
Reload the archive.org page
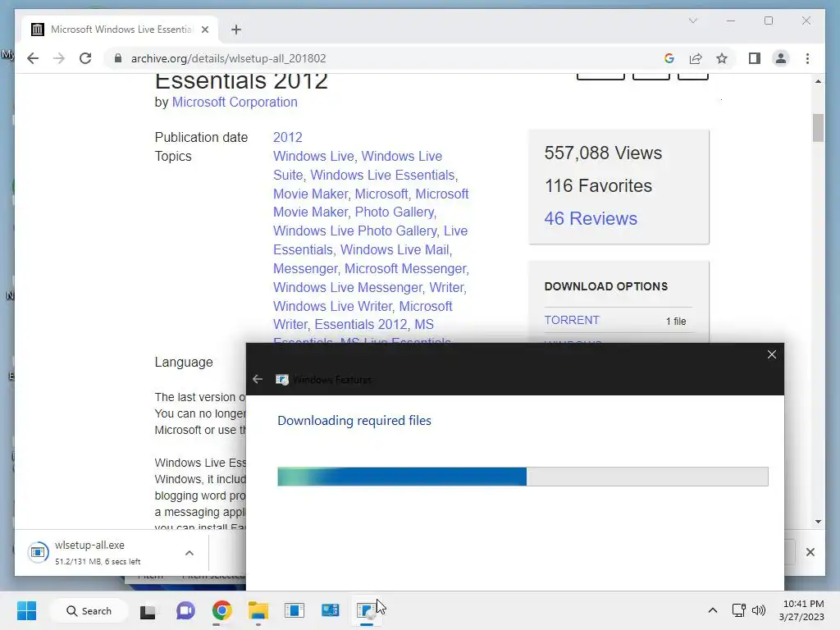click(85, 58)
